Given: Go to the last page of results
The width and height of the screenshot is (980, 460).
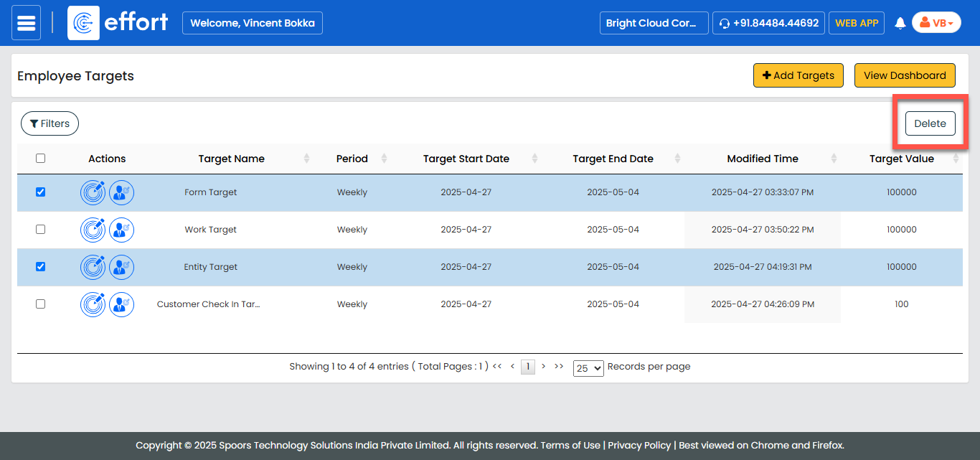Looking at the screenshot, I should pos(559,366).
